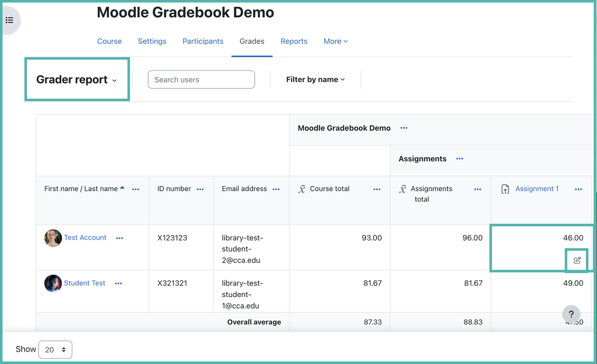
Task: Click ID number X321321
Action: (x=172, y=283)
